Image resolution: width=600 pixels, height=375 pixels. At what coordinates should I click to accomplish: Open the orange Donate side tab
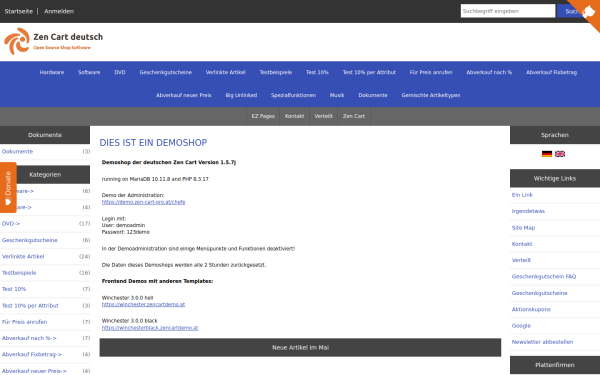[x=8, y=188]
